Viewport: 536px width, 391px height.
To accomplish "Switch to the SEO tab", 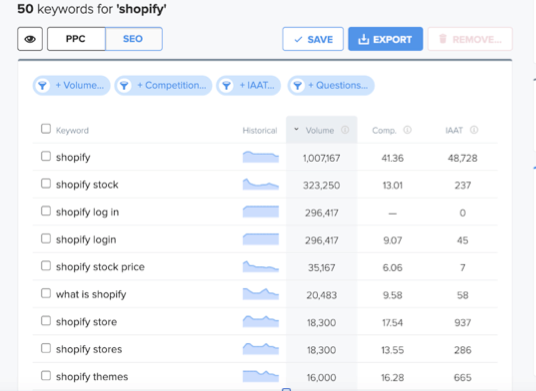I will pyautogui.click(x=133, y=39).
